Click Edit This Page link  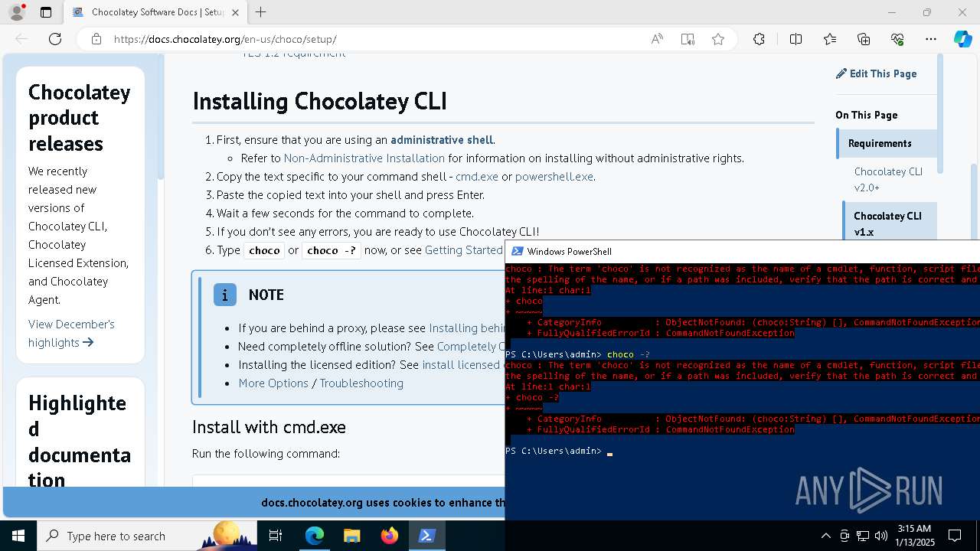(876, 73)
